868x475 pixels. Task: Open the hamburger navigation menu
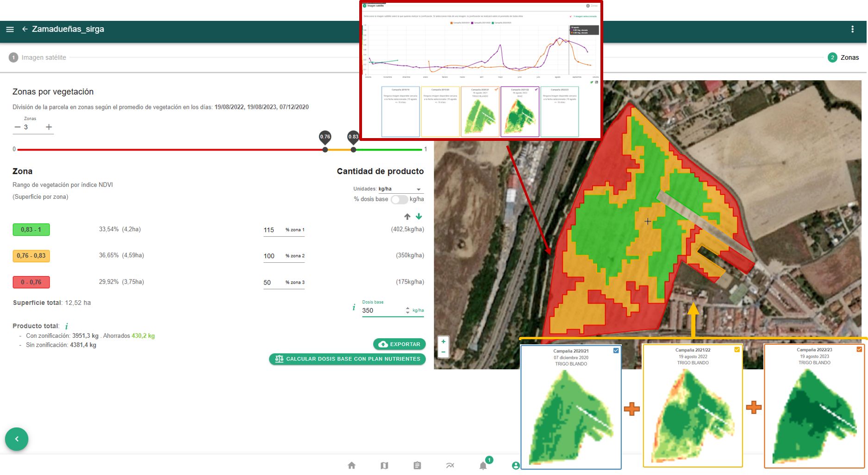(10, 29)
